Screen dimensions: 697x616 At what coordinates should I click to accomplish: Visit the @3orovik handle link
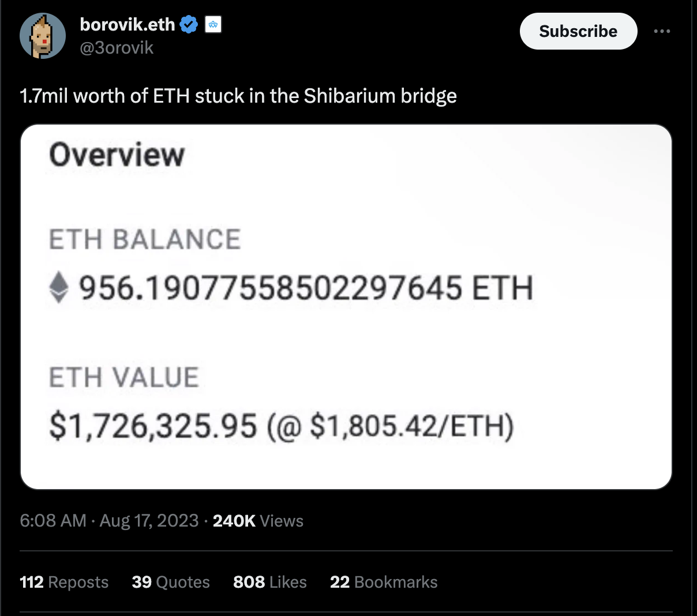coord(117,48)
